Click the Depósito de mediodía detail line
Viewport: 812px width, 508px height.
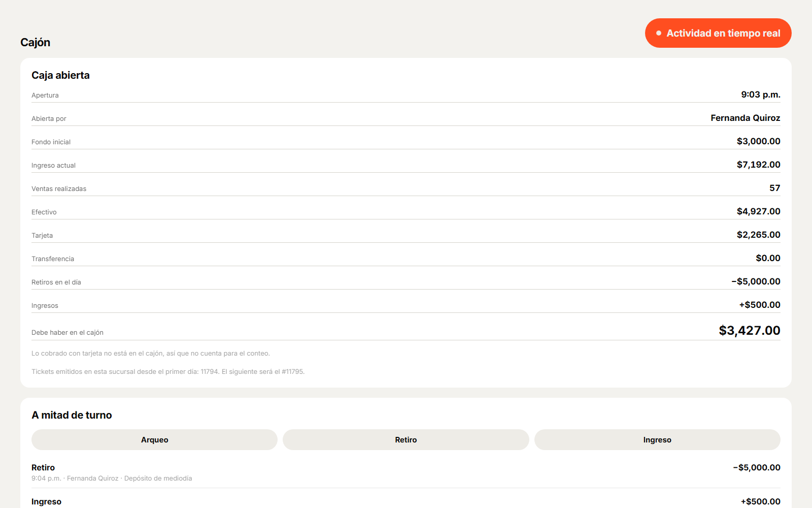(x=112, y=479)
